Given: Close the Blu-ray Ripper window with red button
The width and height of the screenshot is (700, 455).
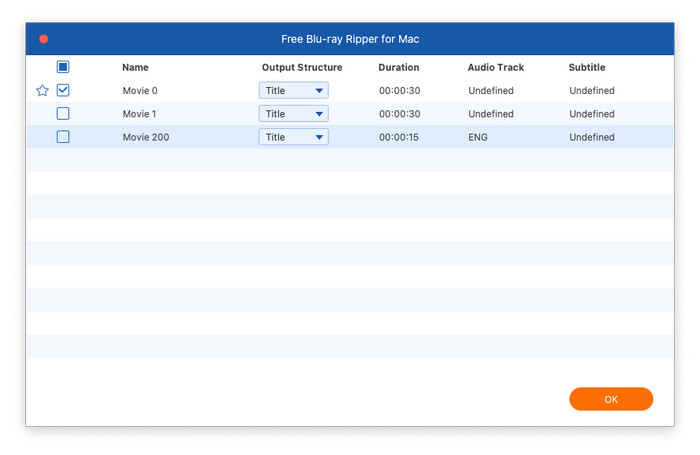Looking at the screenshot, I should 43,39.
